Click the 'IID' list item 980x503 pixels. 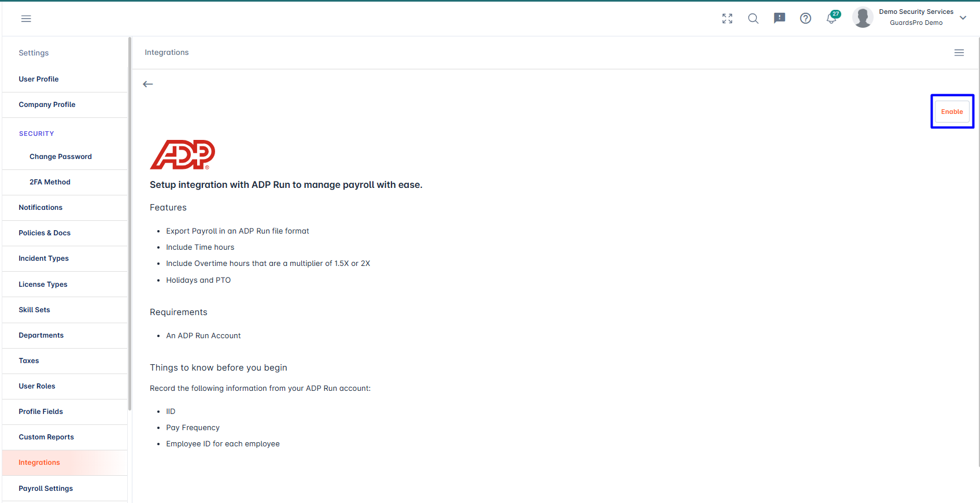coord(171,412)
